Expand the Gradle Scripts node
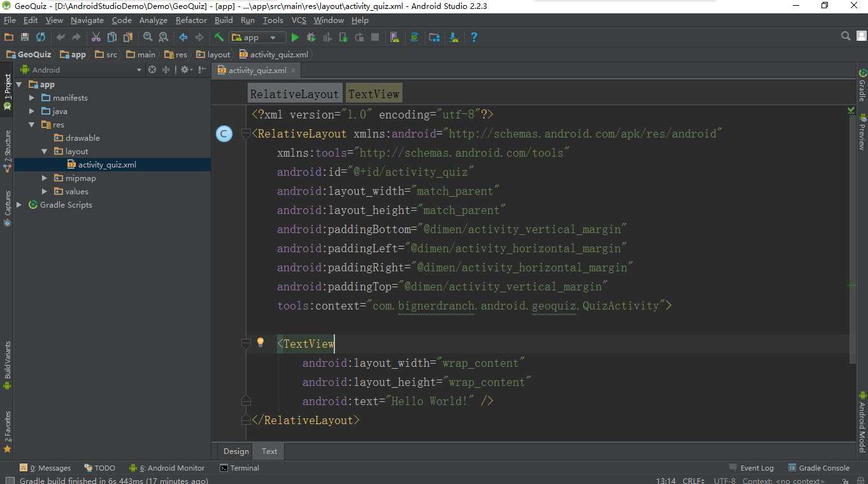Viewport: 868px width, 484px height. [x=19, y=204]
